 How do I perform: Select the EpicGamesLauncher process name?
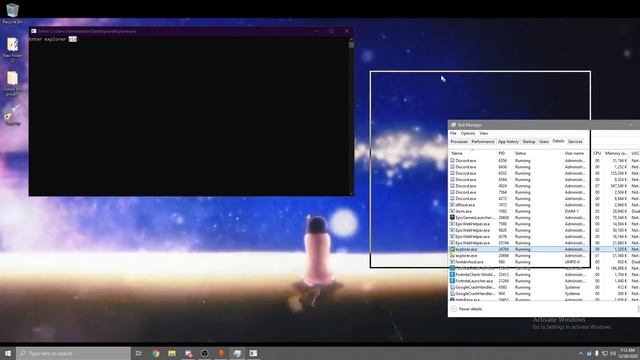pyautogui.click(x=475, y=218)
